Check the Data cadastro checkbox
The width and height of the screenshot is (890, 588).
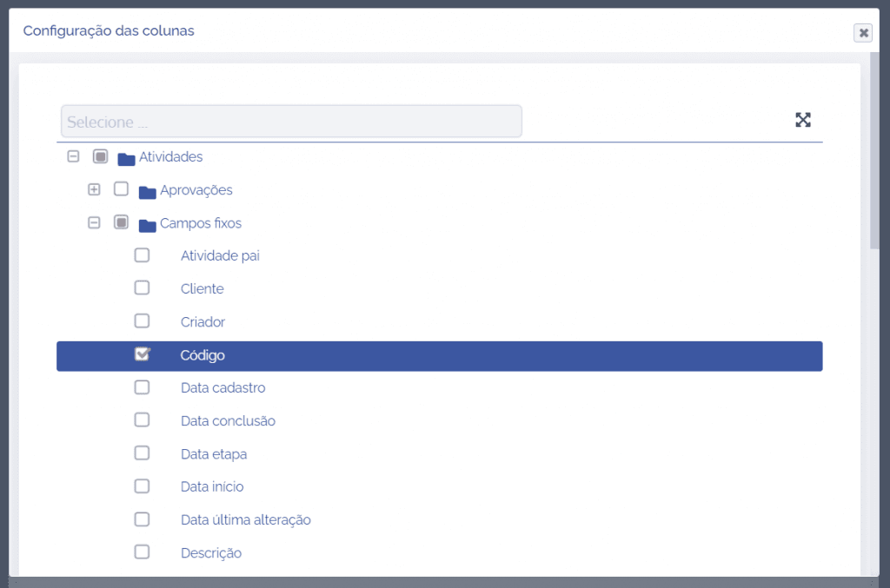point(142,387)
